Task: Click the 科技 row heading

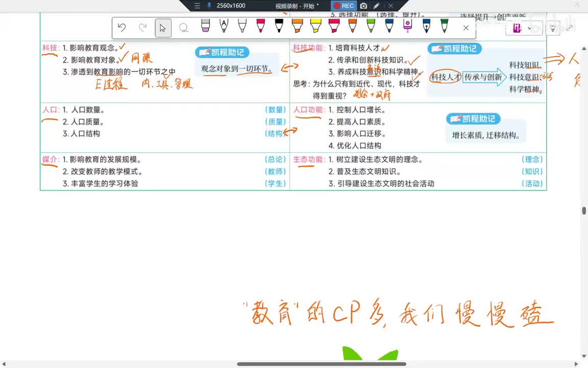Action: [50, 48]
